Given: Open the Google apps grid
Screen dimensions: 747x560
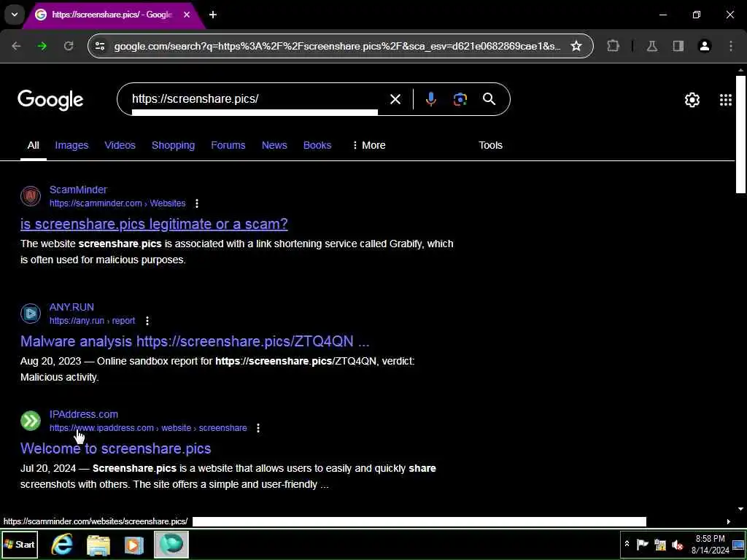Looking at the screenshot, I should [x=726, y=99].
